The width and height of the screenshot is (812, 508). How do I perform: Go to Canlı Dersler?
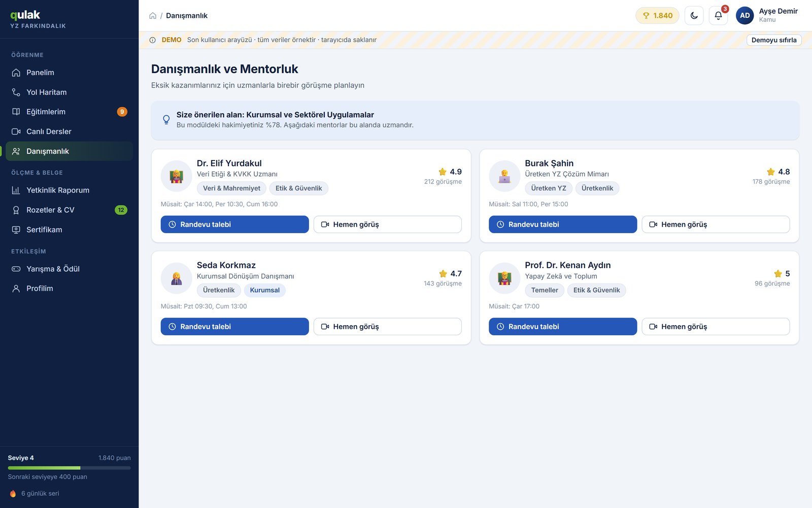[x=69, y=132]
